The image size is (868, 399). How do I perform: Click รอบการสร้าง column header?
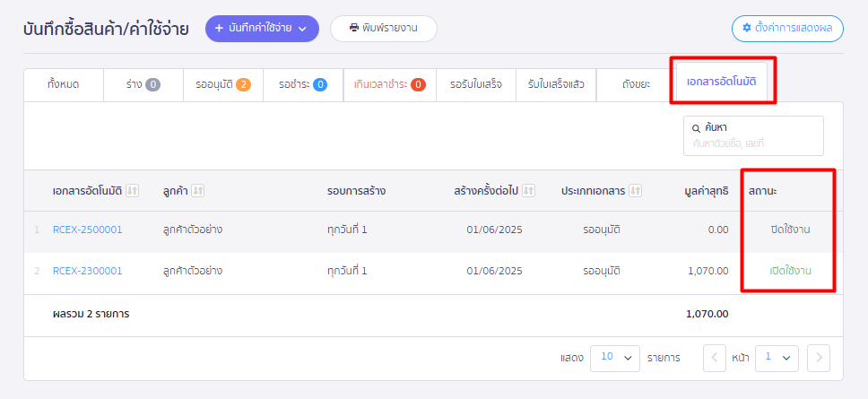[357, 192]
